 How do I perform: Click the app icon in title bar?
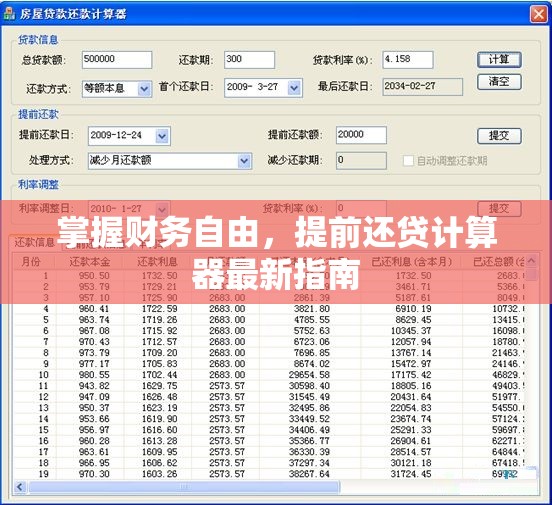tap(9, 14)
